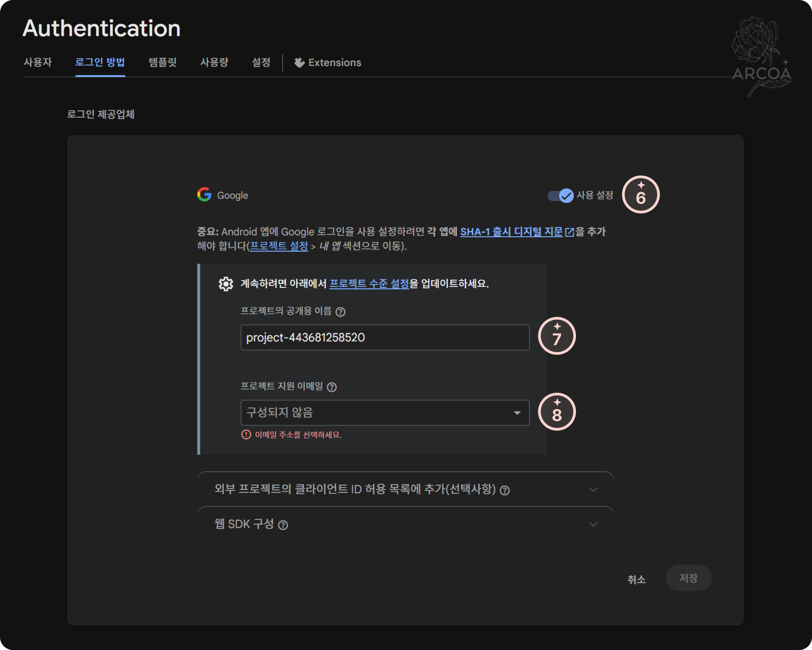
Task: Open the 프로젝트 수준 설정 link
Action: point(369,284)
